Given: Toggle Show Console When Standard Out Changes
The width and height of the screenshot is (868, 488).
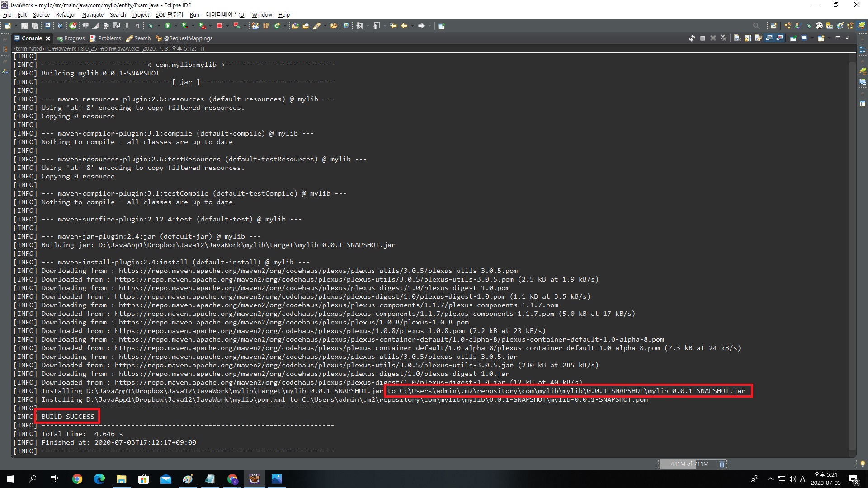Looking at the screenshot, I should pos(769,38).
